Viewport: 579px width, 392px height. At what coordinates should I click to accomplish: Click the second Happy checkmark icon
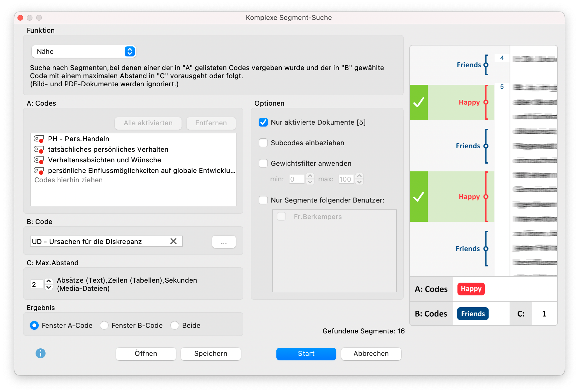419,197
